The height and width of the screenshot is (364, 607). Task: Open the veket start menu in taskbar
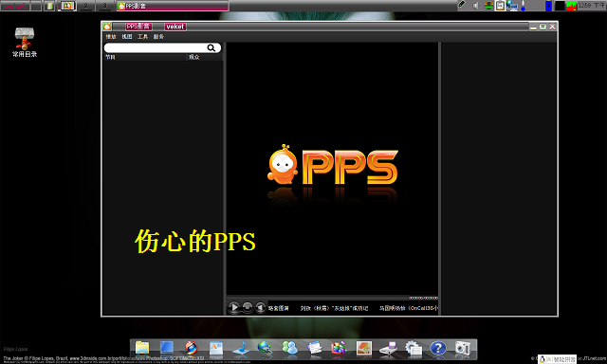15,6
